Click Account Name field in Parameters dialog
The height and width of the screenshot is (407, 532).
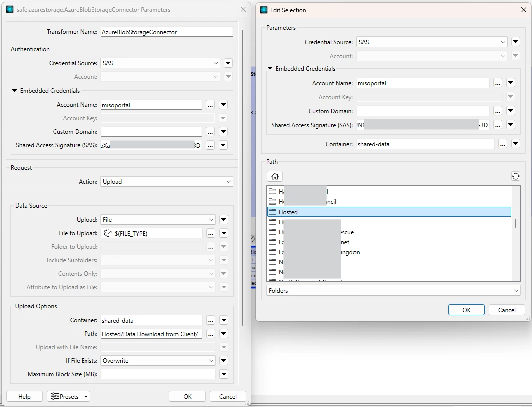tap(151, 105)
